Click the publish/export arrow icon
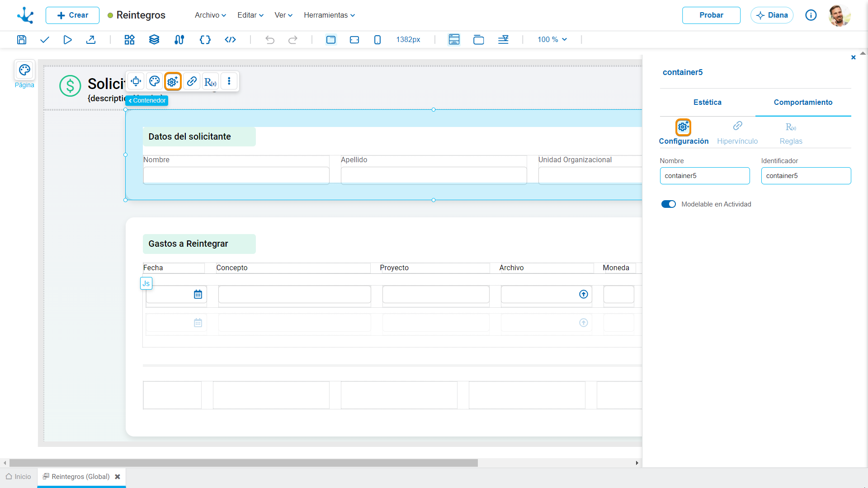This screenshot has width=868, height=488. (91, 40)
